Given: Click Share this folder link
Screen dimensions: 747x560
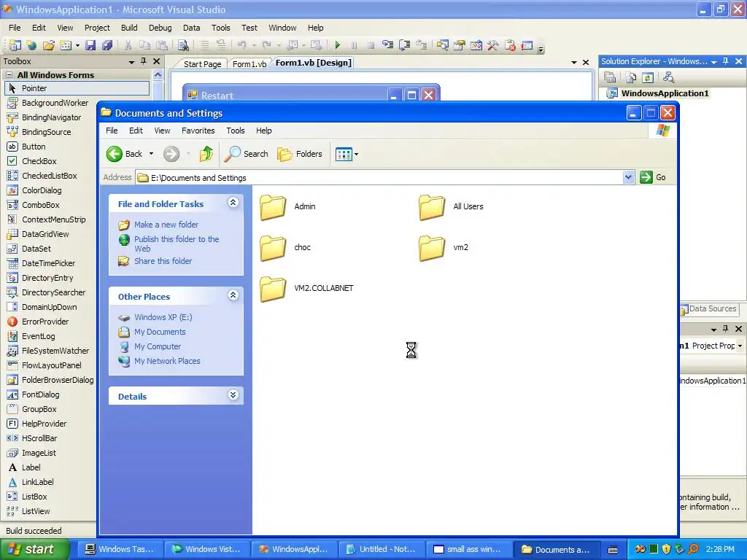Looking at the screenshot, I should pyautogui.click(x=163, y=261).
